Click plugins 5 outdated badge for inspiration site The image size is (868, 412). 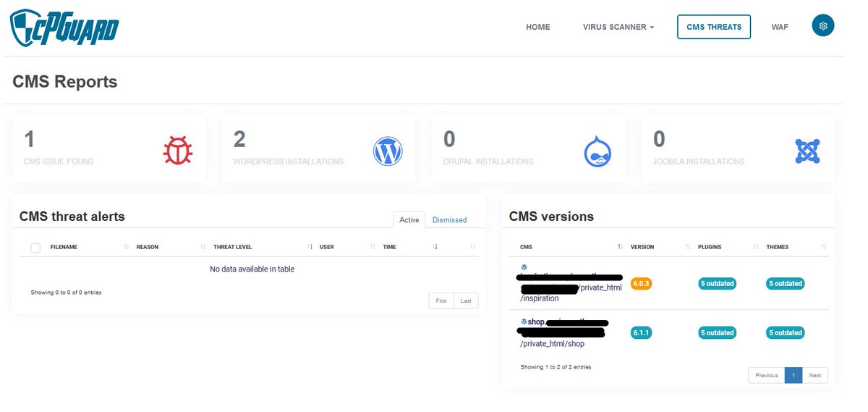[717, 283]
